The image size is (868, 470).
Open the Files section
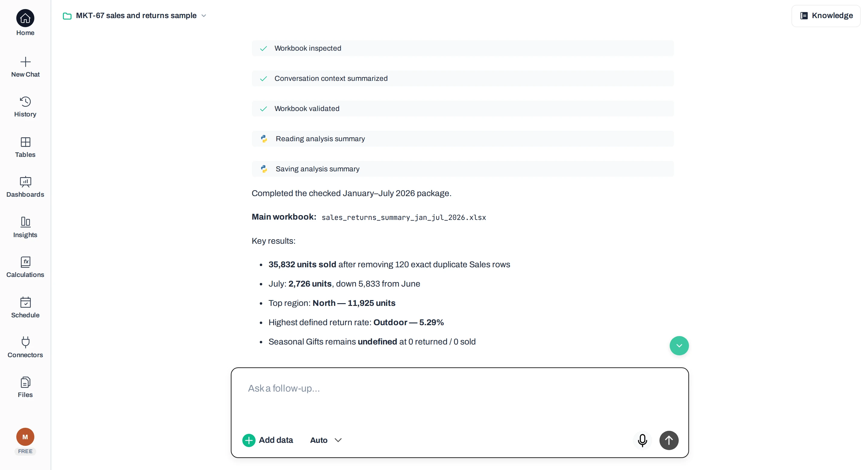point(25,387)
